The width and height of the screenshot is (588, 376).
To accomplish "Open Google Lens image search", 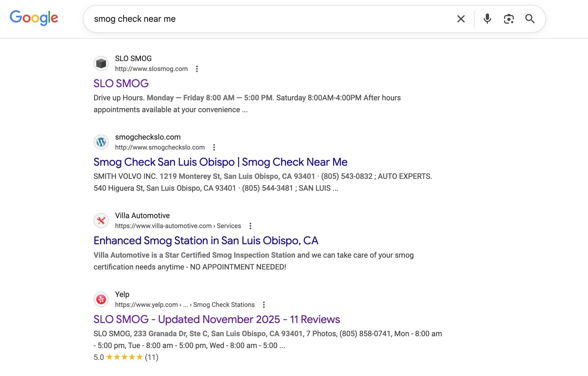I will point(508,19).
